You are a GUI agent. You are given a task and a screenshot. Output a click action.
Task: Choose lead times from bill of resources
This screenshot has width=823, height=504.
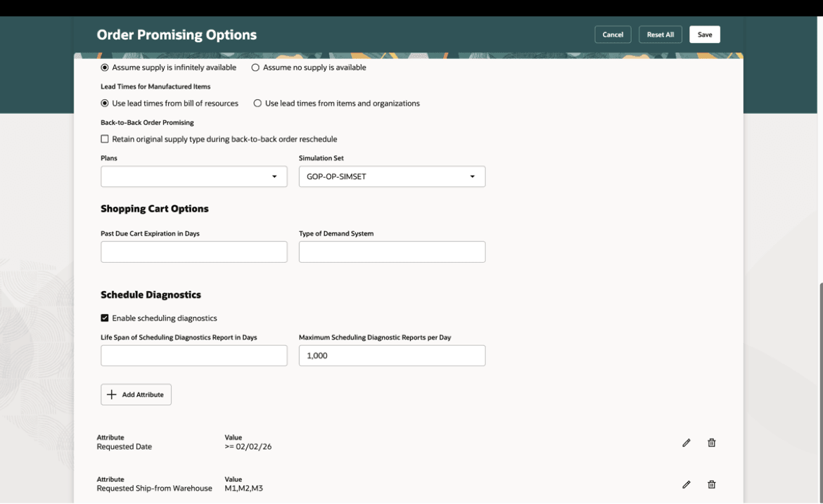pyautogui.click(x=105, y=103)
